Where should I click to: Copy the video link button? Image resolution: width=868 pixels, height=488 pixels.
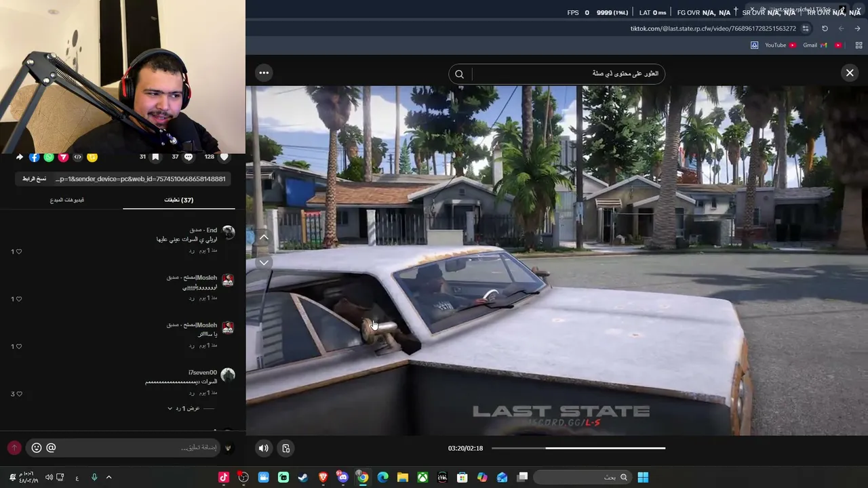point(34,179)
